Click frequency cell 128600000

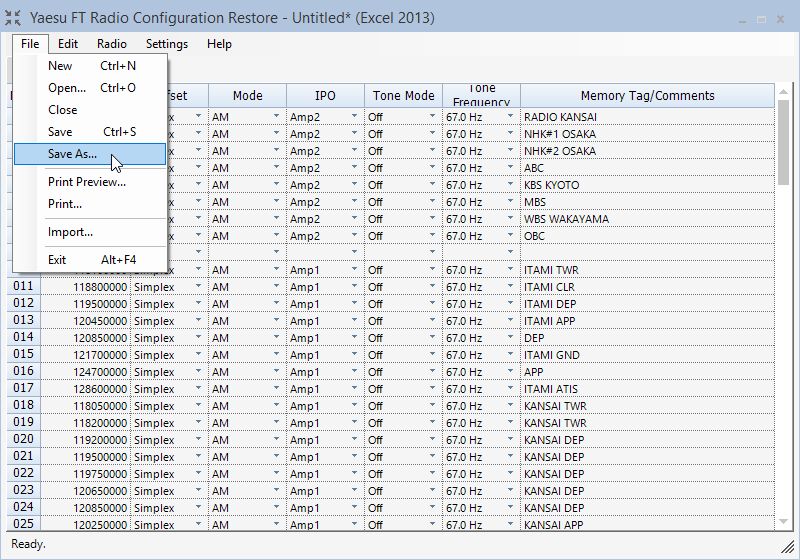click(x=86, y=389)
